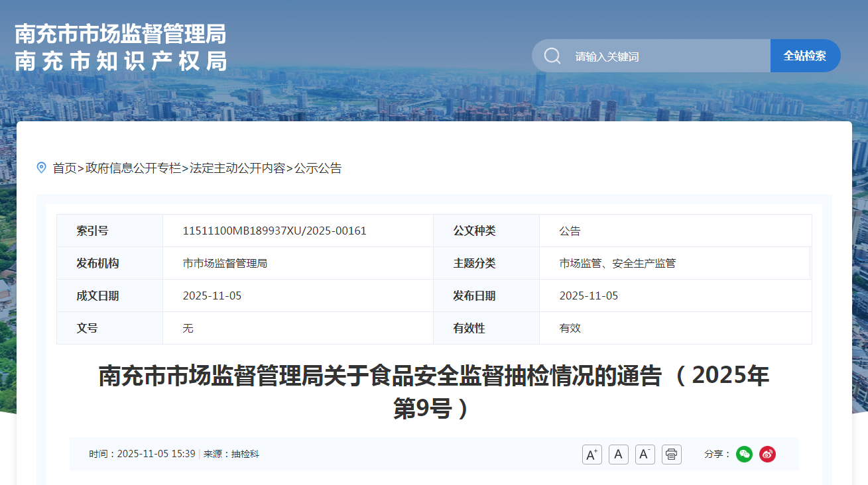Open the 公示公告 breadcrumb link
The width and height of the screenshot is (868, 485).
[319, 168]
